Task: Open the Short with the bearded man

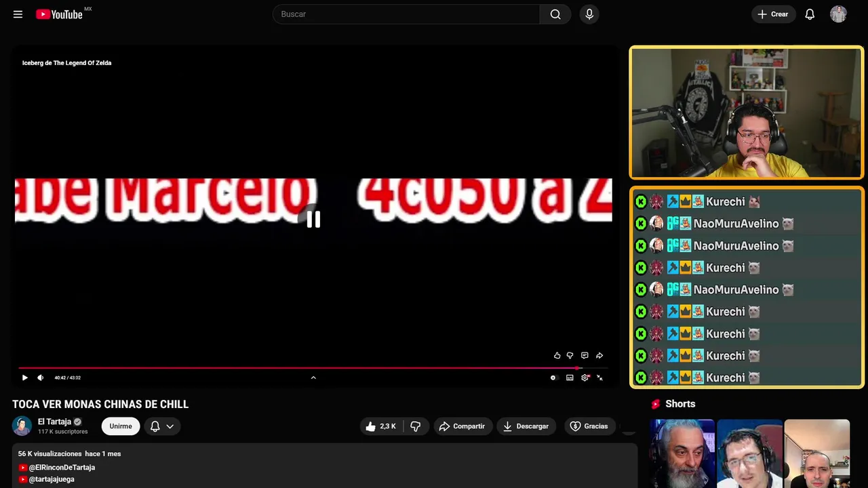Action: coord(682,453)
